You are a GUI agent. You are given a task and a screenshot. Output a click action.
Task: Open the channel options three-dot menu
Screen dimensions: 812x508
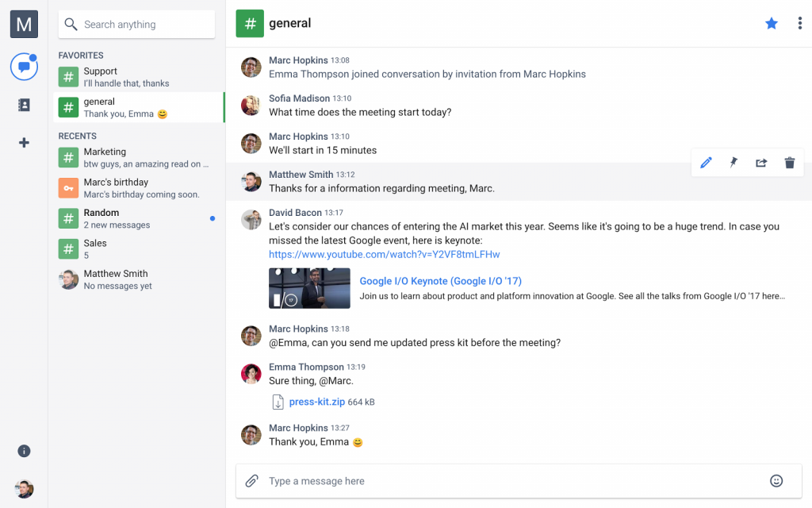coord(799,23)
